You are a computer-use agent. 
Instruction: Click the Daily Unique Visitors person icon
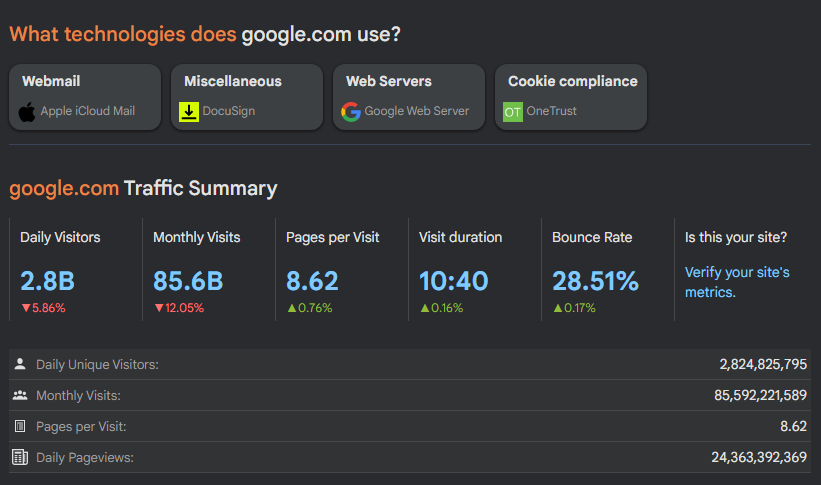click(x=20, y=364)
